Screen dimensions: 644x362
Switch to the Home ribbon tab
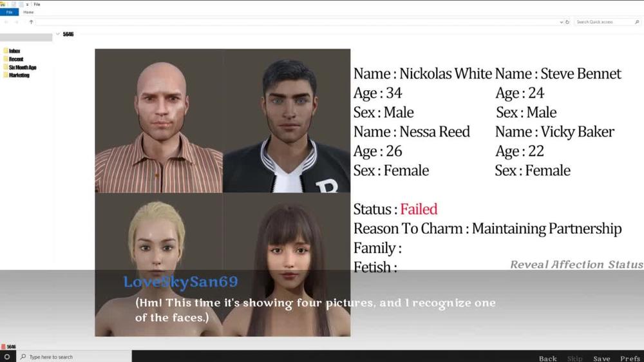[x=28, y=12]
